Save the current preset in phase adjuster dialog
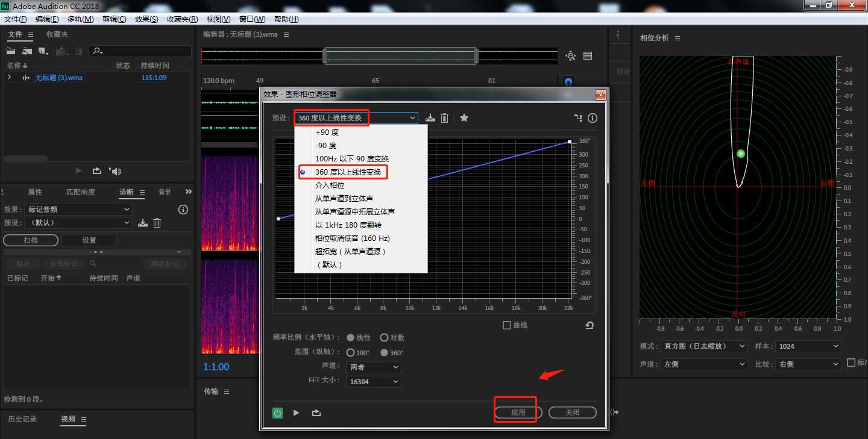 click(430, 118)
